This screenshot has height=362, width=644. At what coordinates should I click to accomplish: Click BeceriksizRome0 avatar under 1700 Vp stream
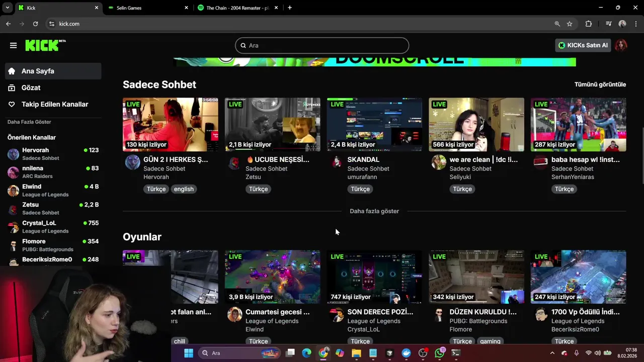[540, 315]
